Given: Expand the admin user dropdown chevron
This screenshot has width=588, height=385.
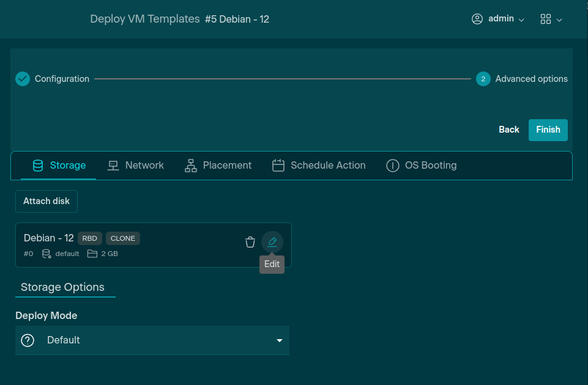Looking at the screenshot, I should point(521,20).
